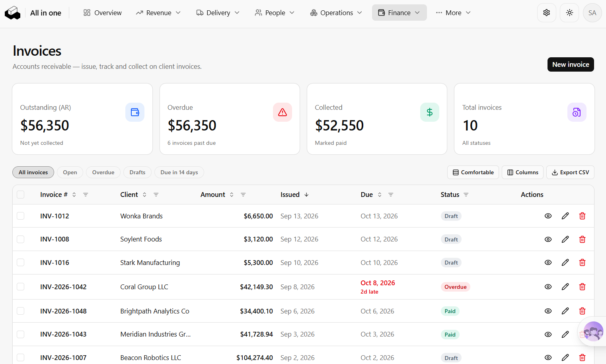The height and width of the screenshot is (364, 606).
Task: Expand the People dropdown menu
Action: (275, 13)
